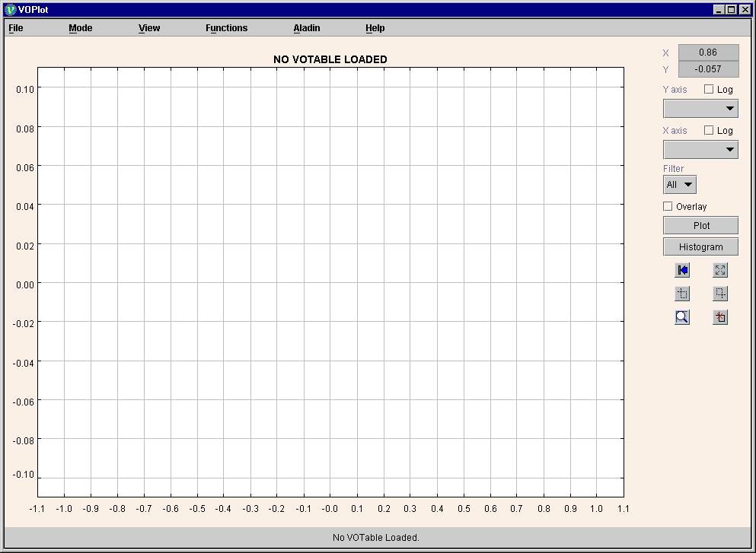Open the Filter dropdown showing All
Screen dimensions: 756x553
click(680, 185)
